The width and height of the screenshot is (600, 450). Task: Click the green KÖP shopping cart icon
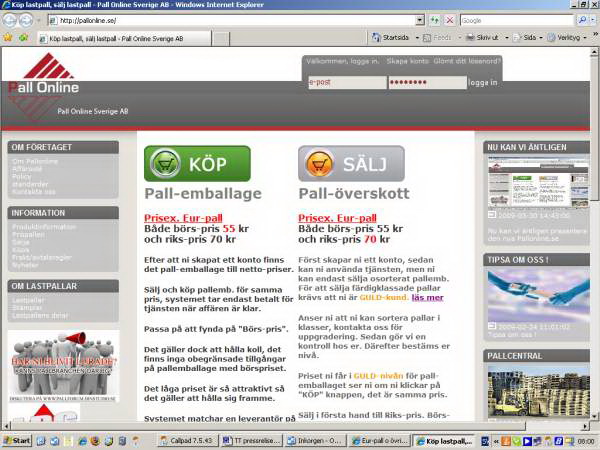165,164
